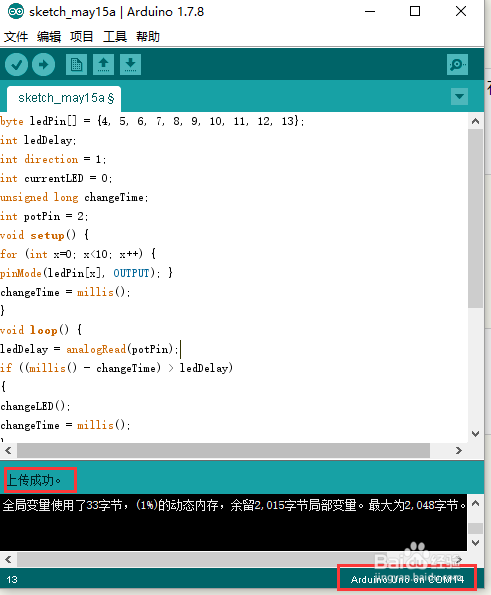
Task: Click the 上传成功 status message
Action: [33, 480]
